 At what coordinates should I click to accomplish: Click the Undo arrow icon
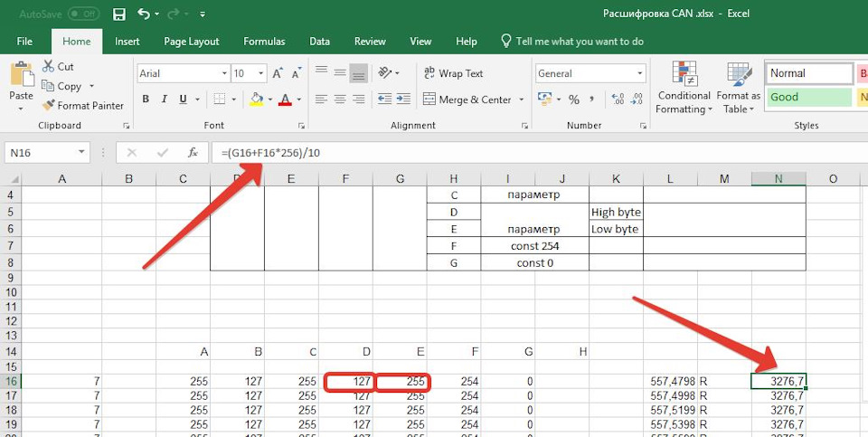pos(144,14)
